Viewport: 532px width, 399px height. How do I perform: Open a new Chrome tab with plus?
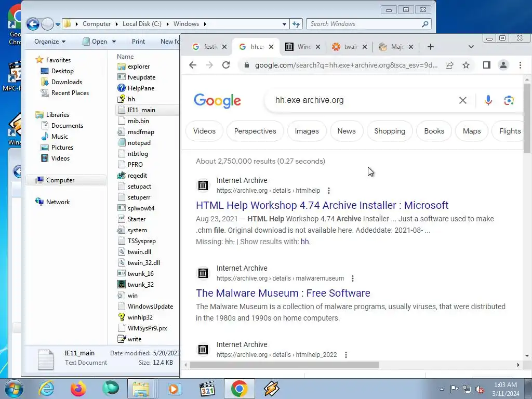[431, 47]
